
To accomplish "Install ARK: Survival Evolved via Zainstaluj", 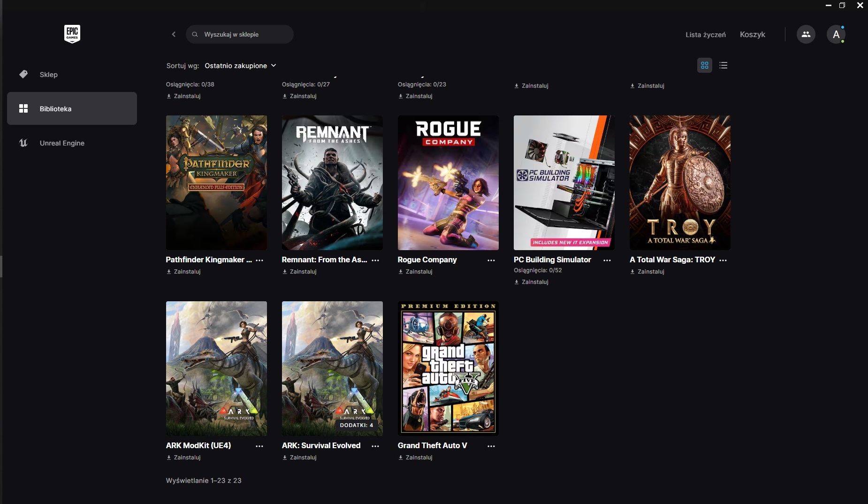I will coord(299,458).
